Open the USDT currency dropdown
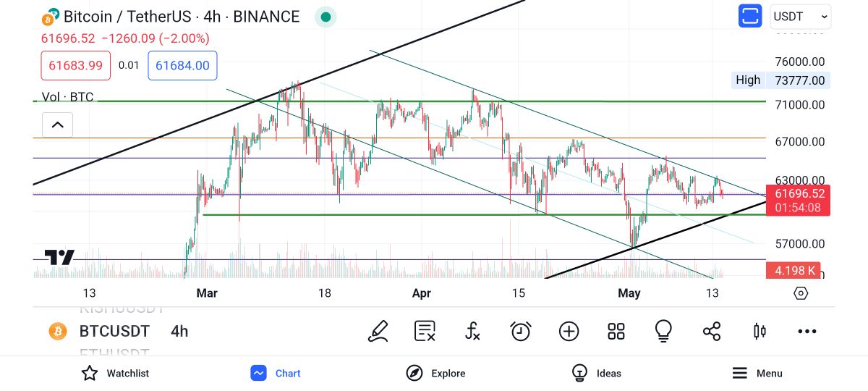Screen dimensions: 868x391 tap(801, 16)
